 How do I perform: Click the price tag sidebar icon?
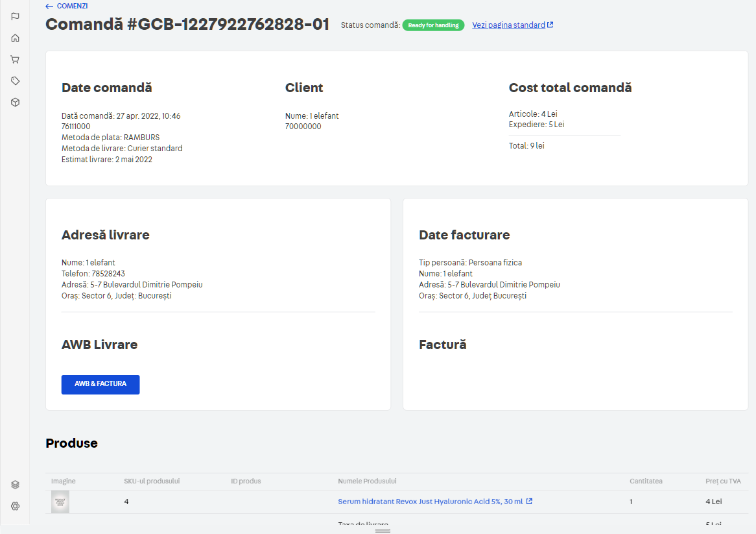click(15, 80)
